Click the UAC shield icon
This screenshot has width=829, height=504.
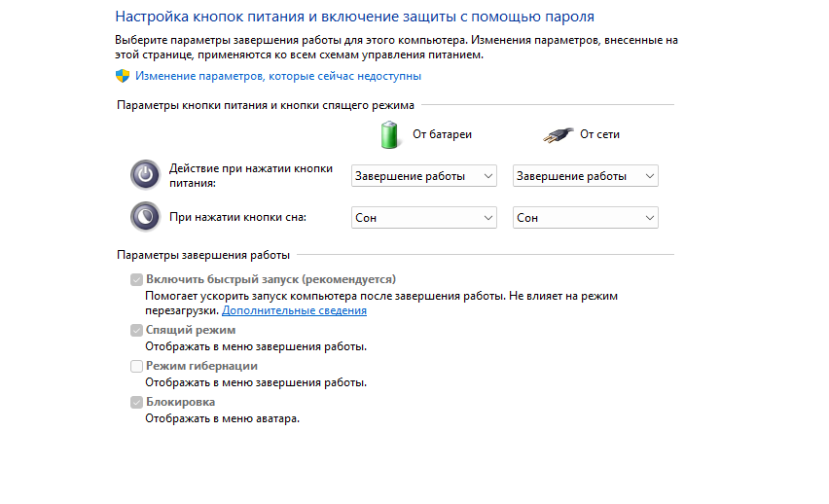click(123, 76)
